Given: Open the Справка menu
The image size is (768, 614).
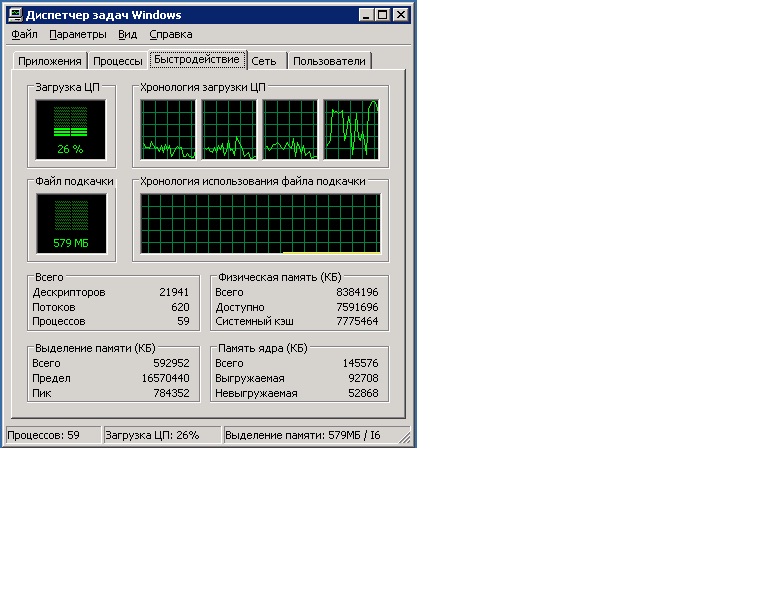Looking at the screenshot, I should [171, 35].
